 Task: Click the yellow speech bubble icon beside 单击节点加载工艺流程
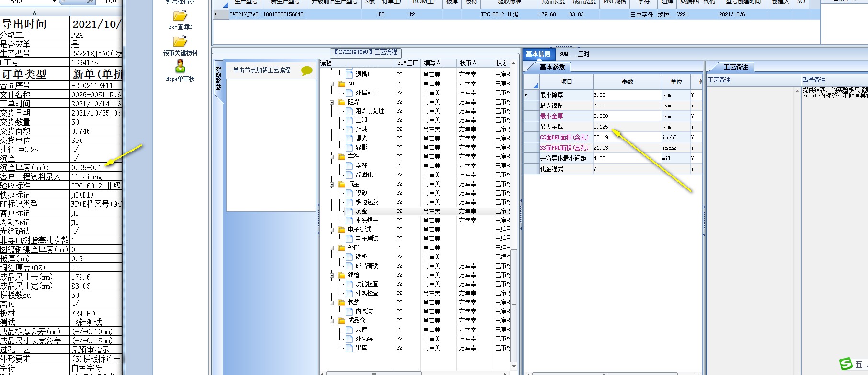point(307,71)
